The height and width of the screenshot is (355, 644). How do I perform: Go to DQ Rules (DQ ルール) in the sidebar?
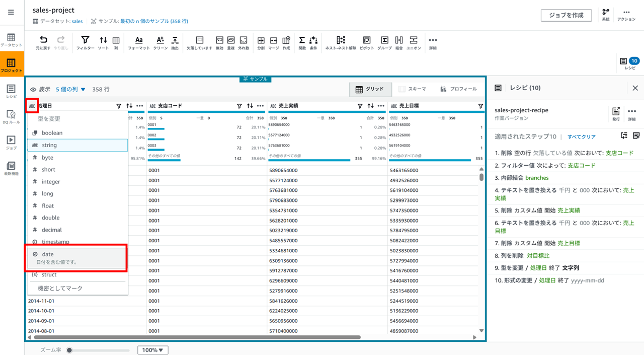11,117
